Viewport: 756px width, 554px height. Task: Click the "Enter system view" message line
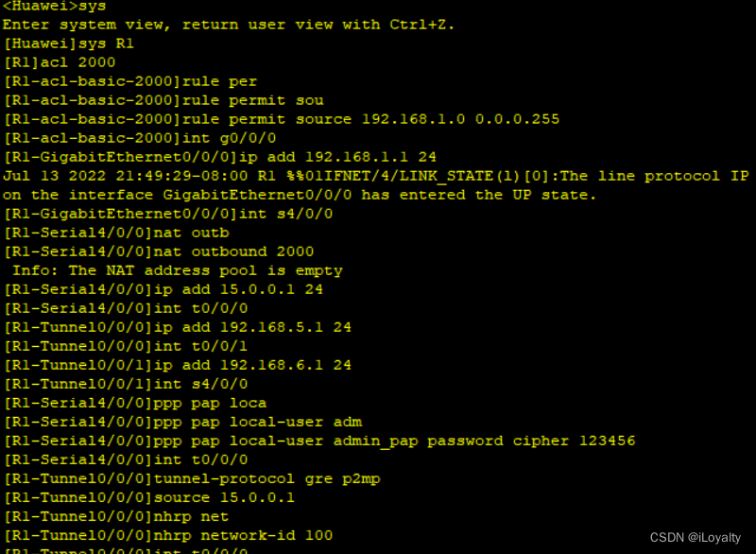click(229, 25)
